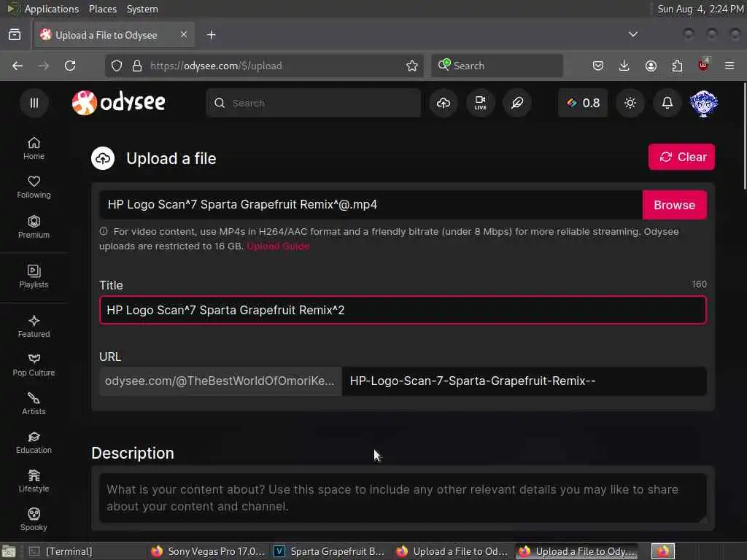Click the date and time clock
The height and width of the screenshot is (560, 747).
tap(700, 9)
